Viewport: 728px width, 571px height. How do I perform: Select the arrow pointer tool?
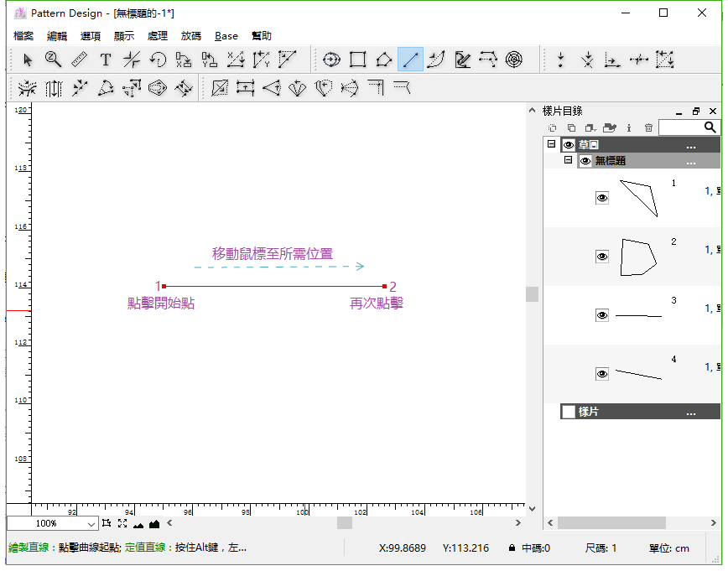(28, 60)
